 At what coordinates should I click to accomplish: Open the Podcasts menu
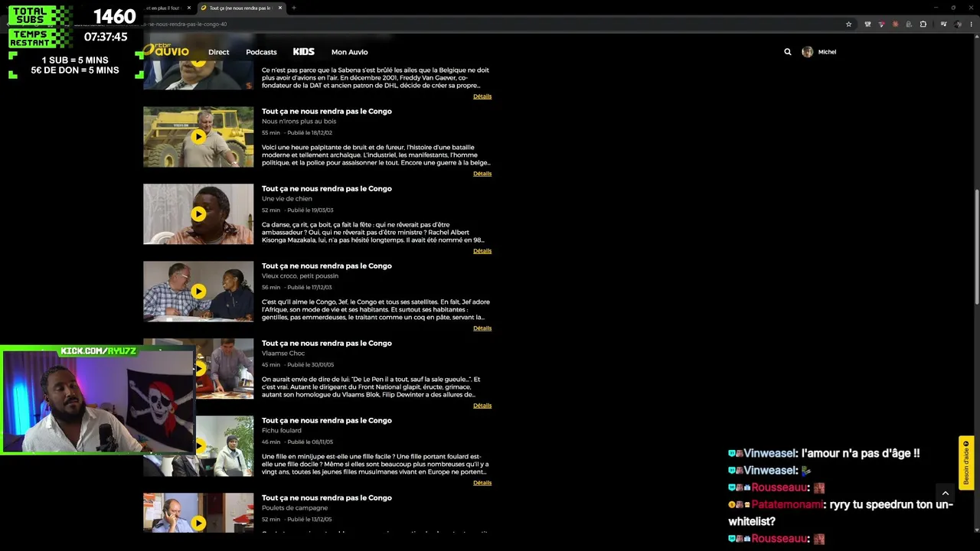click(x=261, y=52)
